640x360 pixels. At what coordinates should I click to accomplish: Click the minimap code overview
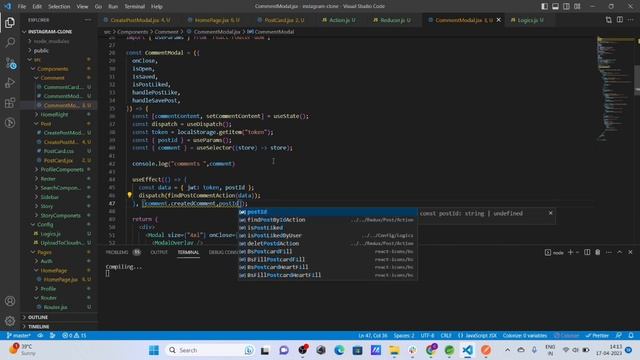pyautogui.click(x=615, y=89)
